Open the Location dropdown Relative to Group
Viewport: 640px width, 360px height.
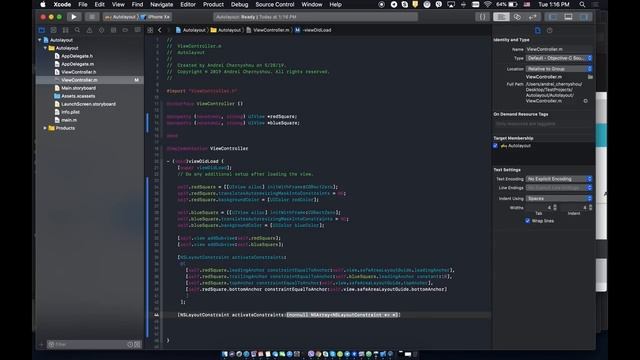[x=559, y=69]
